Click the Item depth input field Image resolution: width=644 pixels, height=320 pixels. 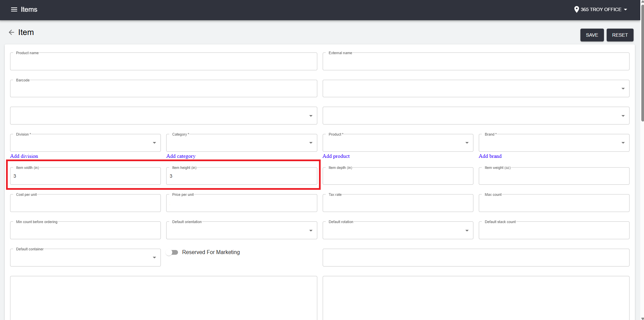(397, 176)
